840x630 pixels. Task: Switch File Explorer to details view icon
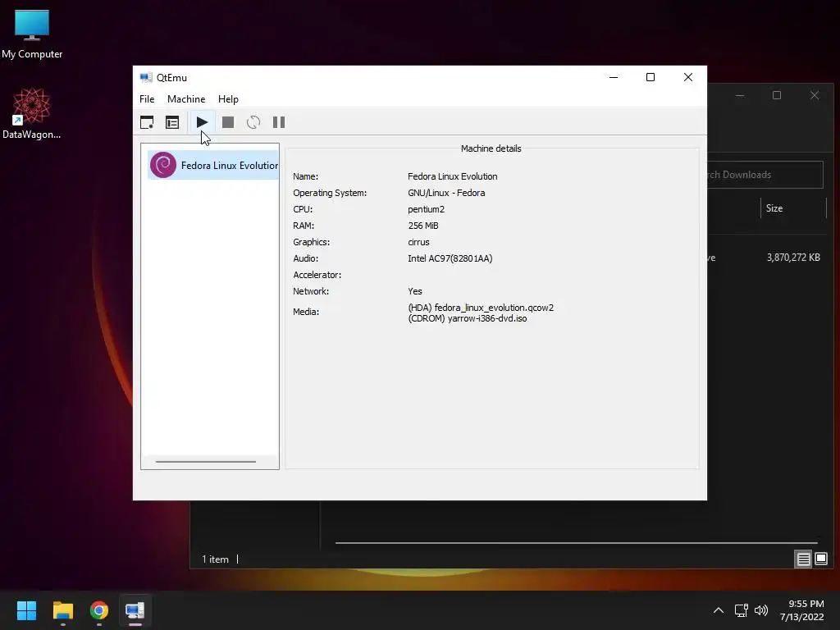803,559
